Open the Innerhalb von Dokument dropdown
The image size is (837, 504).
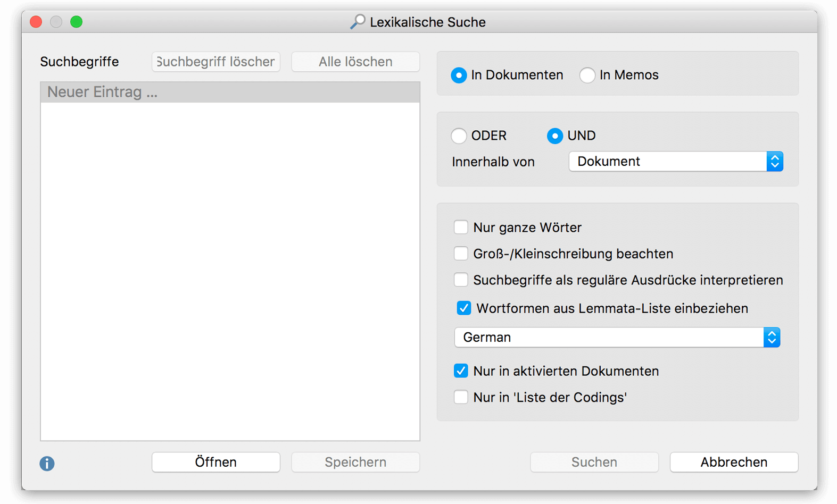tap(676, 161)
